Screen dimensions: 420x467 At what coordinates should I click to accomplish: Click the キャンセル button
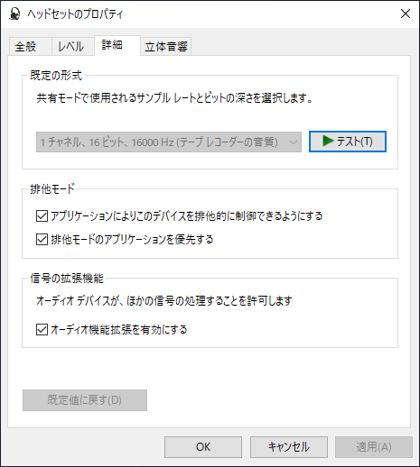pyautogui.click(x=289, y=447)
